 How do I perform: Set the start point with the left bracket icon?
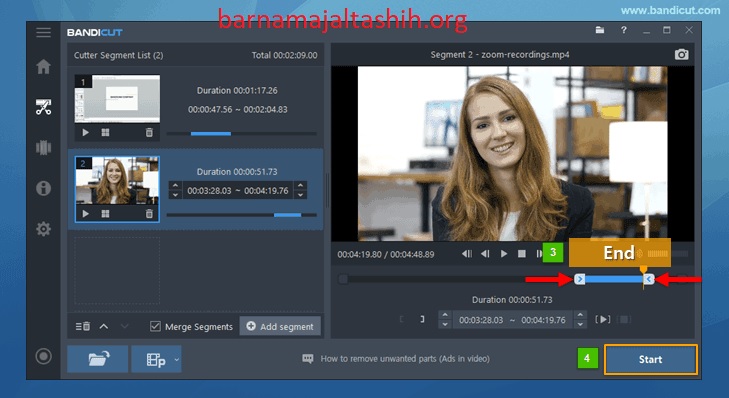[402, 319]
